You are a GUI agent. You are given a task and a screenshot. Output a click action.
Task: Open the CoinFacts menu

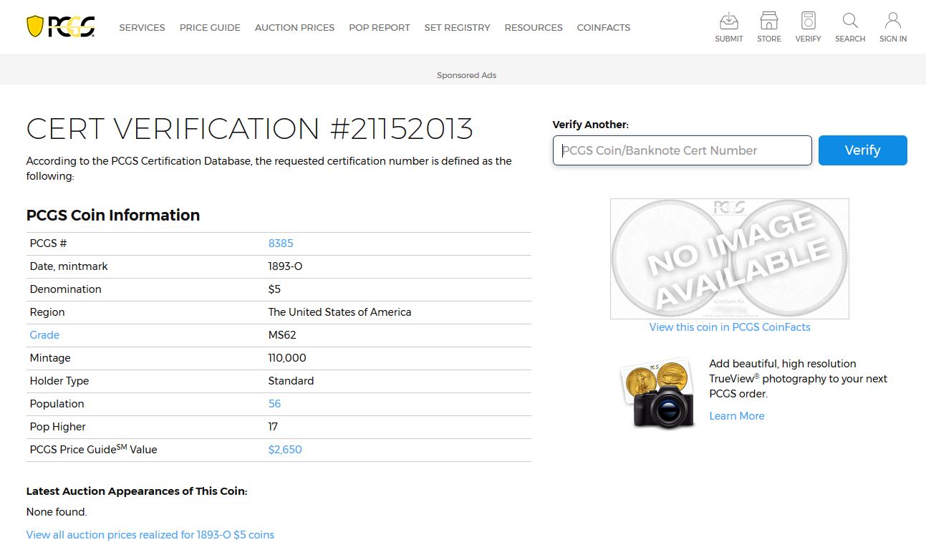click(604, 27)
